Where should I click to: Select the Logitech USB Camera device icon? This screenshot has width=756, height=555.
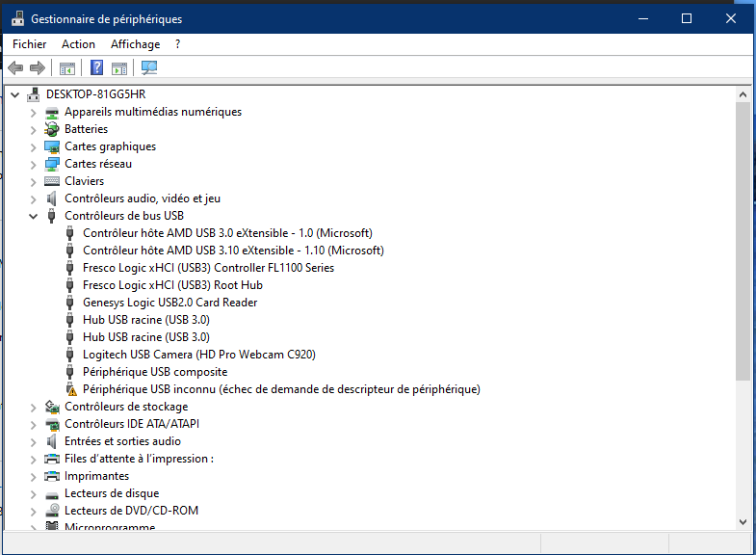tap(70, 355)
